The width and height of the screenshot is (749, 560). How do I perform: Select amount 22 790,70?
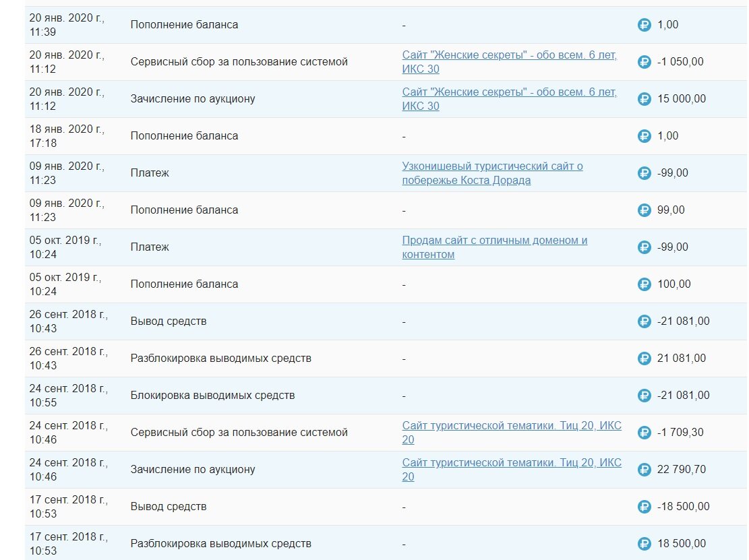coord(681,470)
